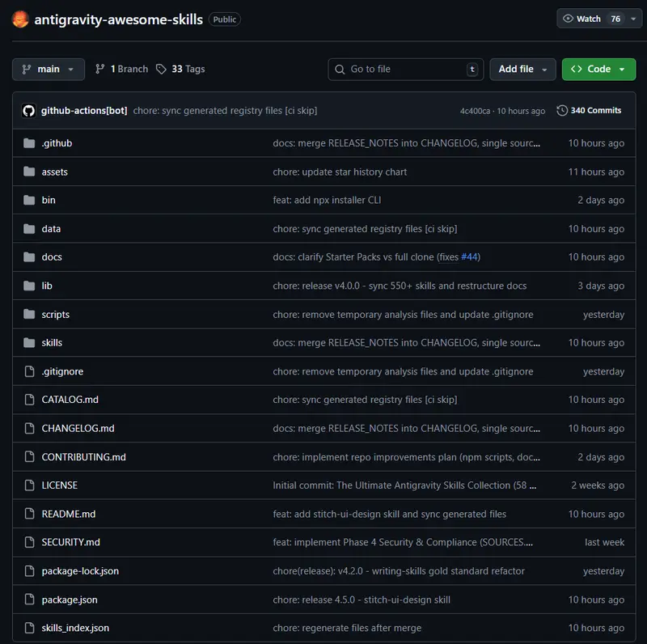Expand the Add file dropdown

tap(522, 70)
